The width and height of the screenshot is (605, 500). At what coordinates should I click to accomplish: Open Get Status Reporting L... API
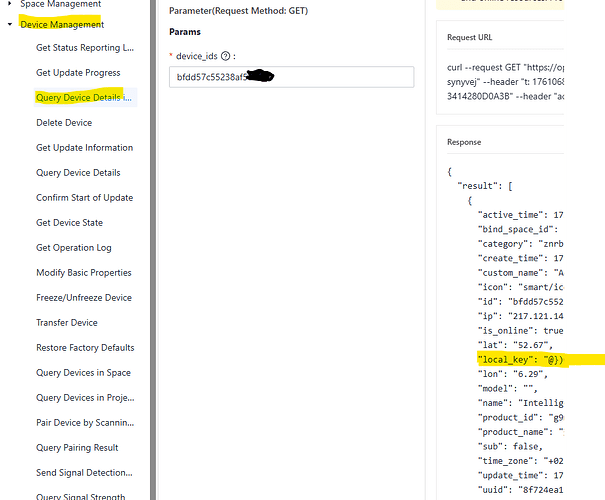[x=85, y=47]
